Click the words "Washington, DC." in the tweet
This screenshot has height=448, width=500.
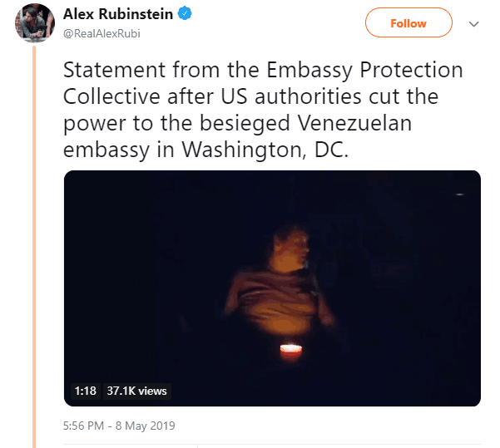click(265, 150)
